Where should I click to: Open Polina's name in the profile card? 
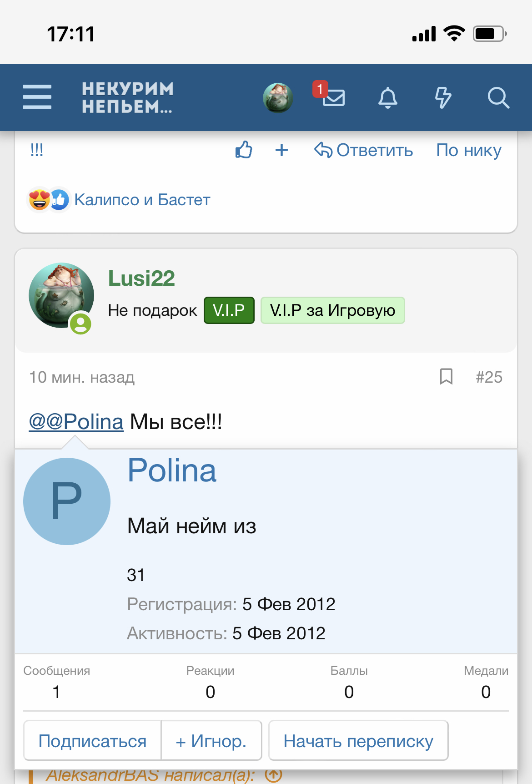tap(172, 470)
